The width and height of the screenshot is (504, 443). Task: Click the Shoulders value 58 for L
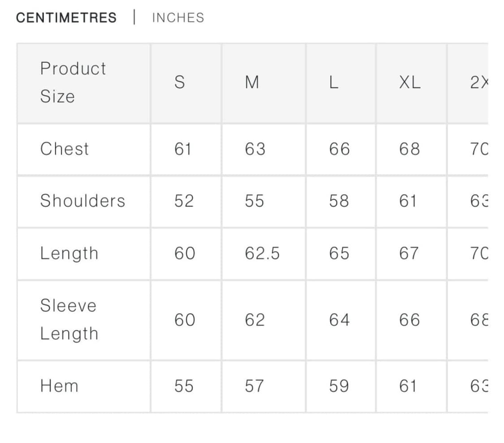tap(339, 201)
